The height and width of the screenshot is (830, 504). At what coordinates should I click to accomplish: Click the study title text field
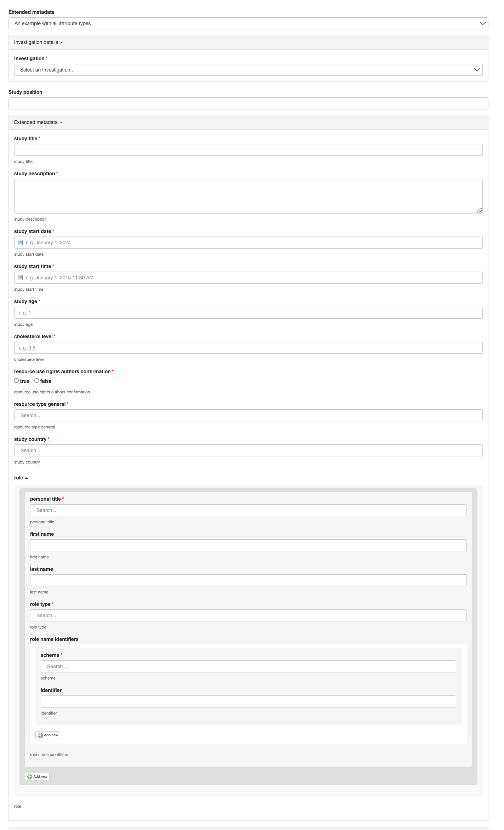pyautogui.click(x=248, y=150)
